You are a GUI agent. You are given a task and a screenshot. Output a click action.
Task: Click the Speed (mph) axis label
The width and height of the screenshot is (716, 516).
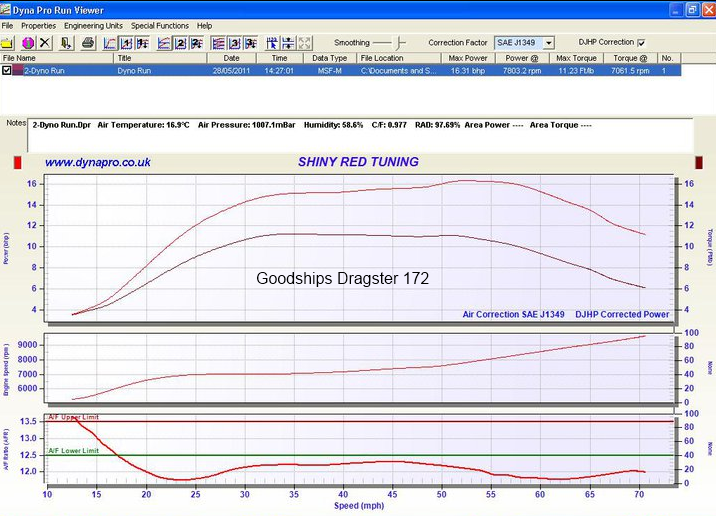pyautogui.click(x=359, y=505)
